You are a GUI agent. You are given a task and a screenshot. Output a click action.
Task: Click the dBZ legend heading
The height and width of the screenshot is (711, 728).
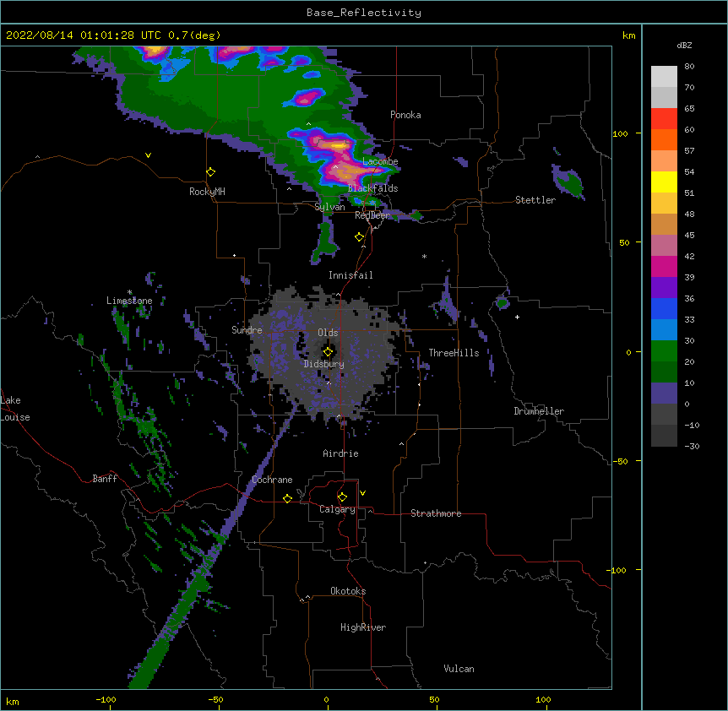pos(684,45)
